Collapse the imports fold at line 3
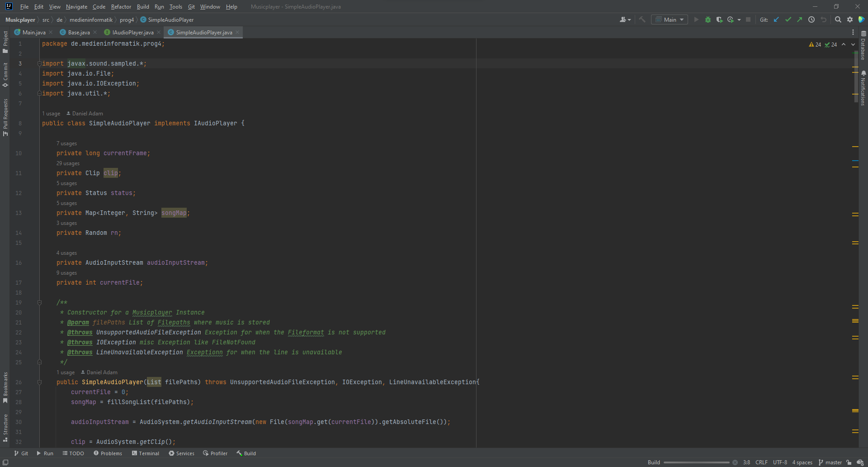The width and height of the screenshot is (868, 467). point(39,63)
